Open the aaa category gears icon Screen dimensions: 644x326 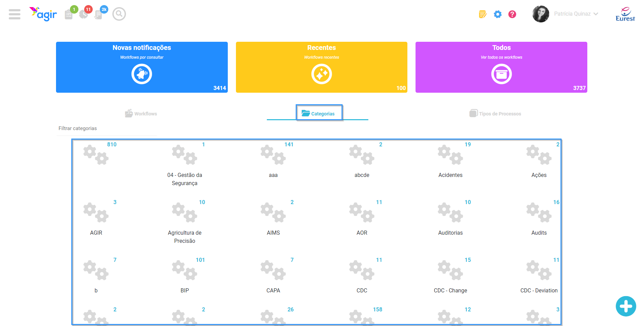click(273, 155)
